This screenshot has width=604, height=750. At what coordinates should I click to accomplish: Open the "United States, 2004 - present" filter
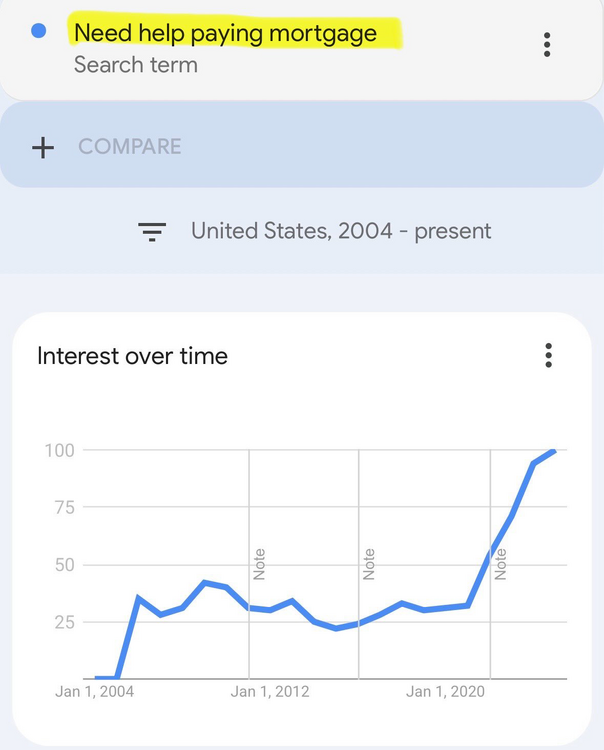coord(341,232)
